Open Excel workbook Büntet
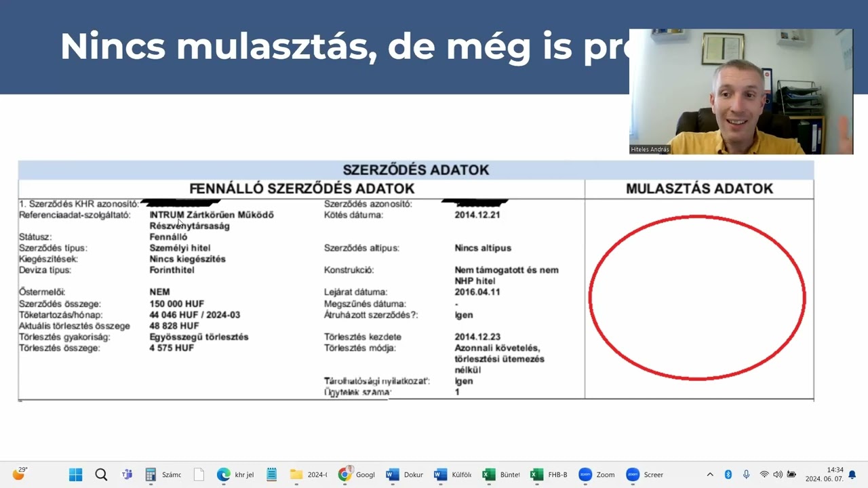This screenshot has width=868, height=488. click(x=501, y=474)
